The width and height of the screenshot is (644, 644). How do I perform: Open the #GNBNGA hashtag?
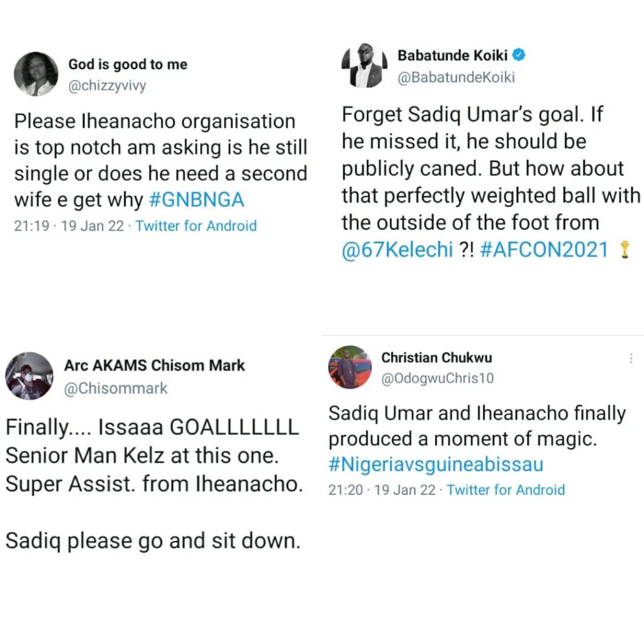coord(197,200)
